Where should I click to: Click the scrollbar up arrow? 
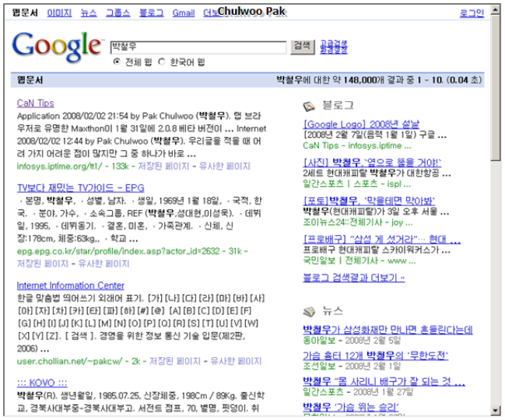pos(496,10)
